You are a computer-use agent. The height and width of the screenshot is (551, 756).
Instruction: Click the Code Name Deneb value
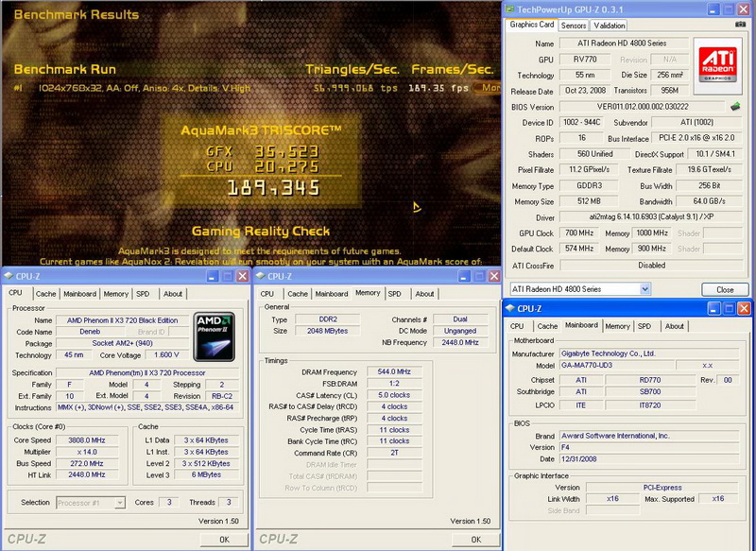coord(90,332)
